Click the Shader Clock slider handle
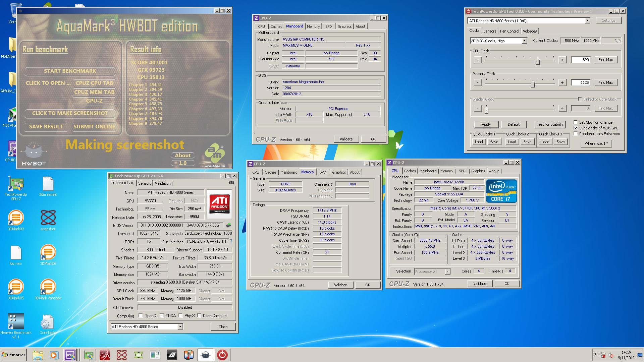The height and width of the screenshot is (362, 644). 486,109
